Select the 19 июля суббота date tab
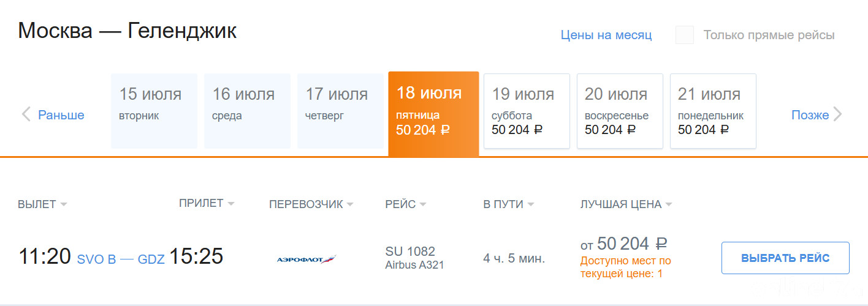The height and width of the screenshot is (306, 868). click(x=527, y=111)
